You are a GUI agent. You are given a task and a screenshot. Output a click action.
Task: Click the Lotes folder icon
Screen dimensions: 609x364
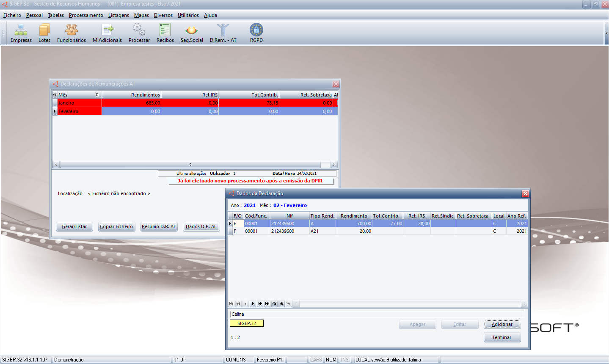pyautogui.click(x=44, y=33)
